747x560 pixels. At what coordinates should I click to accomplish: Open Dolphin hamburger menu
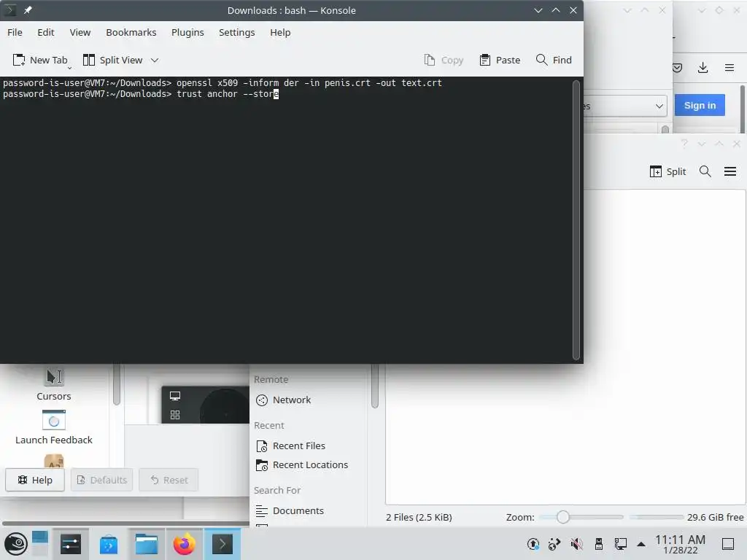coord(730,171)
